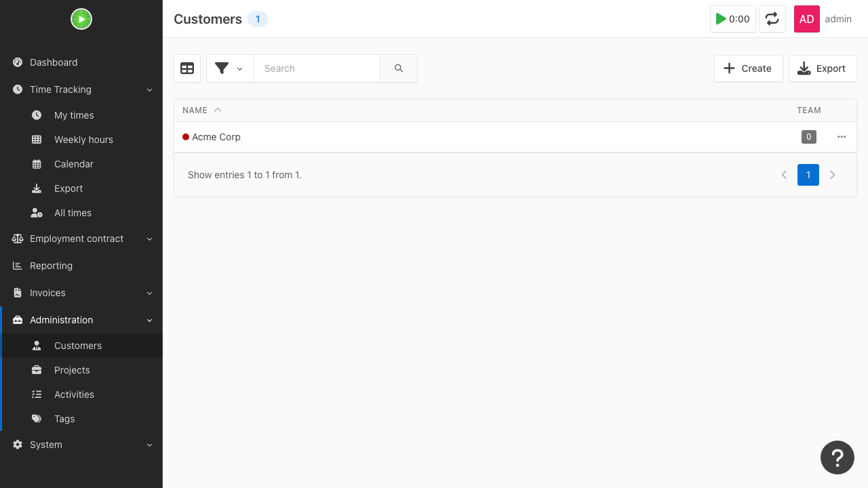868x488 pixels.
Task: Click the team count badge 0
Action: (808, 137)
